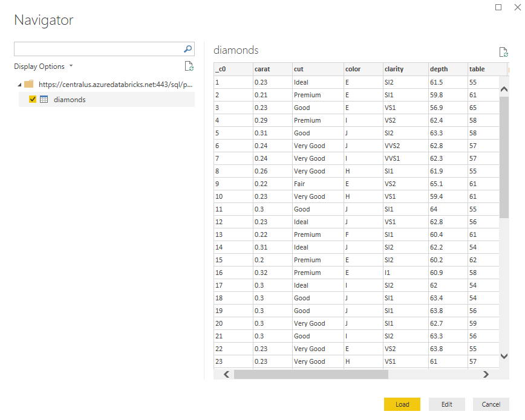Click the Load button

[x=402, y=404]
